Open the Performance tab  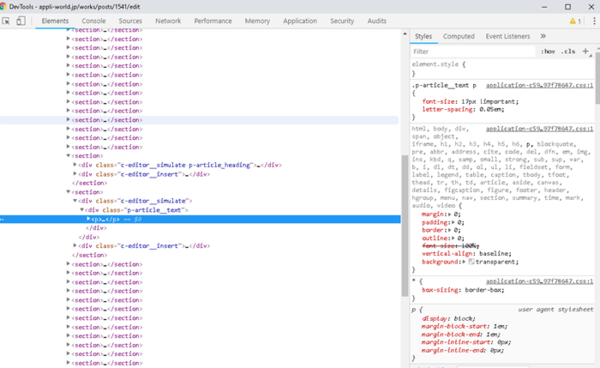coord(213,21)
